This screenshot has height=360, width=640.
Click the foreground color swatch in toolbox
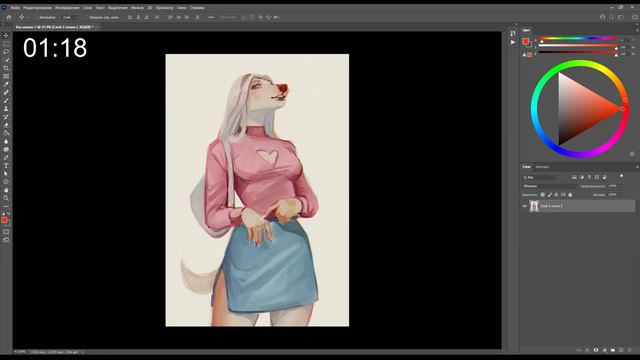pos(4,220)
